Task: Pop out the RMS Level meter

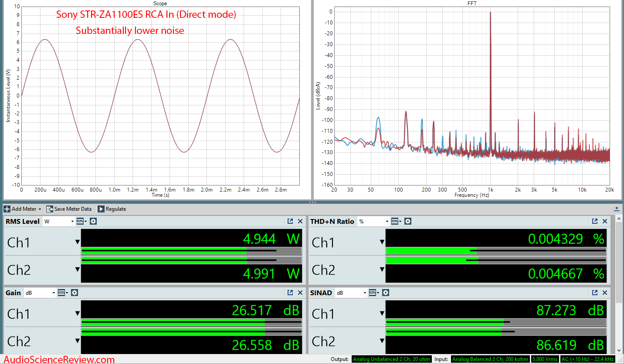Action: (x=290, y=221)
